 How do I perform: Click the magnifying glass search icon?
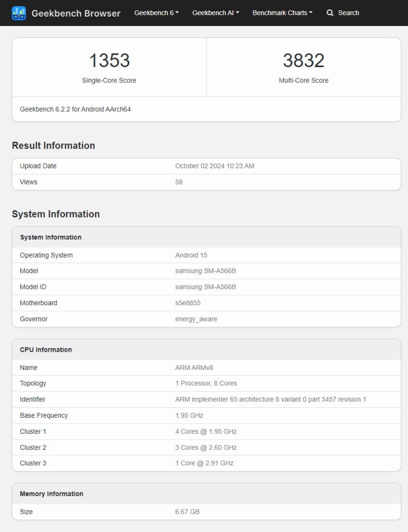pos(330,12)
